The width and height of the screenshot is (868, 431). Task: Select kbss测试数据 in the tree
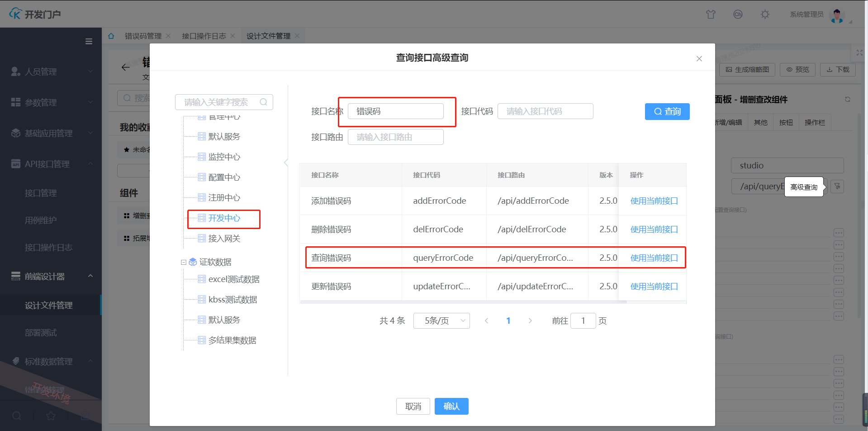pos(232,300)
